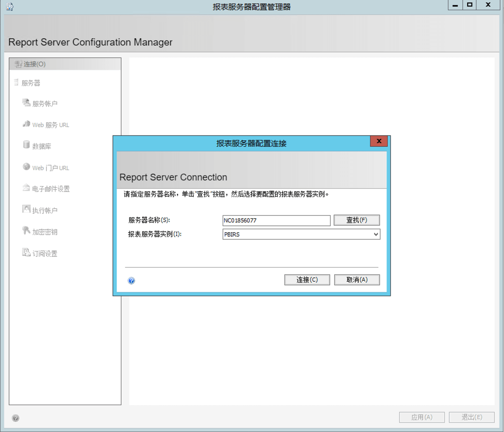
Task: Click the 连接(C) connect button
Action: point(307,280)
